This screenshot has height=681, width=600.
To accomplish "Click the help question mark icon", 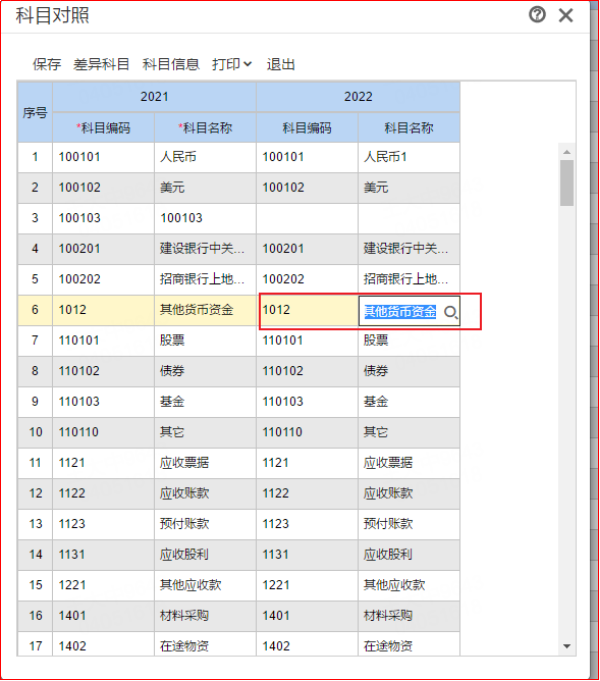I will pyautogui.click(x=538, y=15).
